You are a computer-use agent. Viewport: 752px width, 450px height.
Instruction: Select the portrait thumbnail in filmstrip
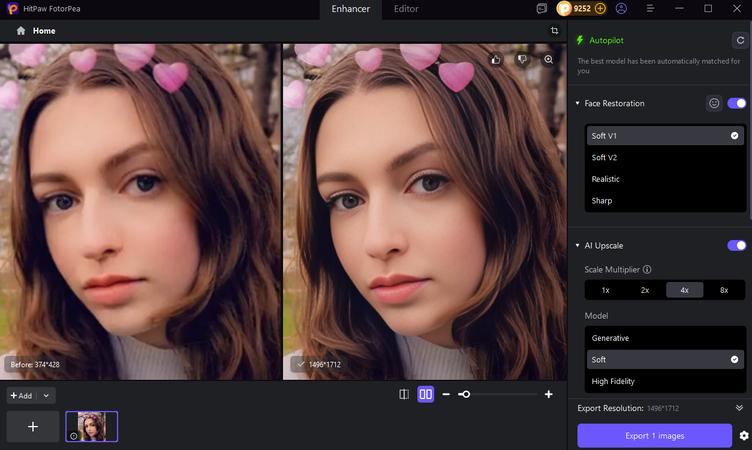click(x=92, y=426)
